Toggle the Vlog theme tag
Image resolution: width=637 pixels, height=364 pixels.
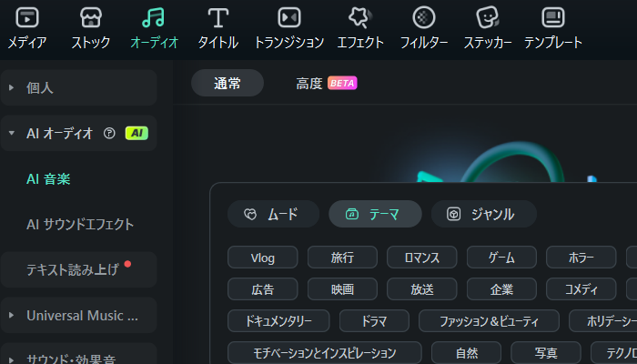262,258
